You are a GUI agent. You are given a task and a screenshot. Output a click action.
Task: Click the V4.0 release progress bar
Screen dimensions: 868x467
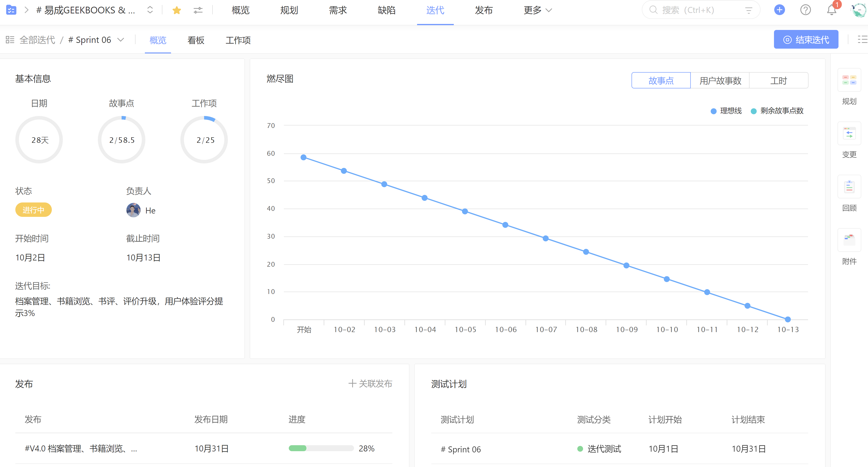321,448
